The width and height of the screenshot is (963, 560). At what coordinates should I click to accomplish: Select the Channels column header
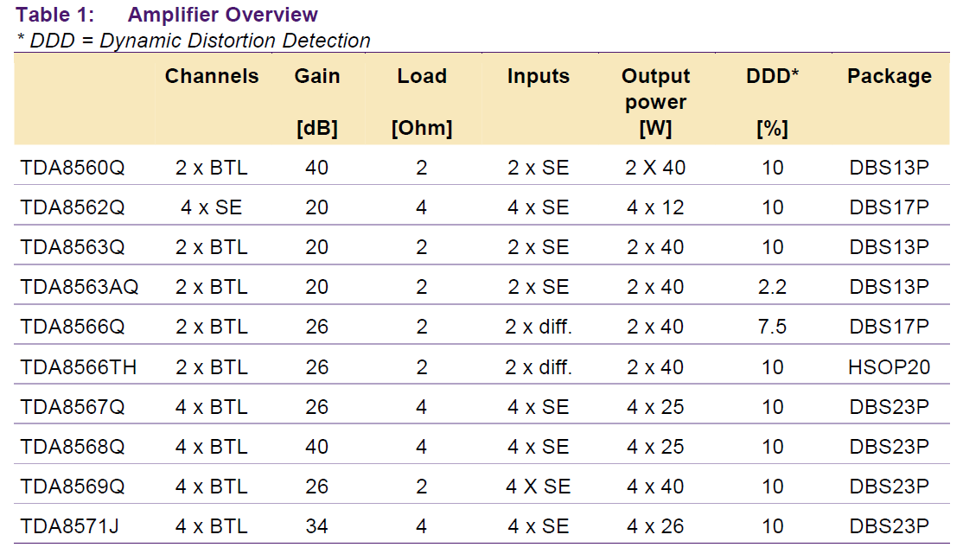pyautogui.click(x=212, y=76)
